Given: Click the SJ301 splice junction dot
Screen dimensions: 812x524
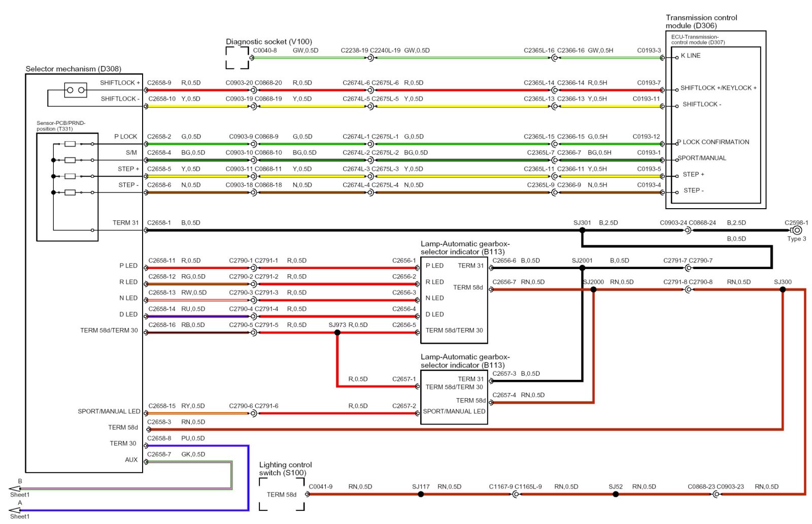Looking at the screenshot, I should tap(582, 230).
